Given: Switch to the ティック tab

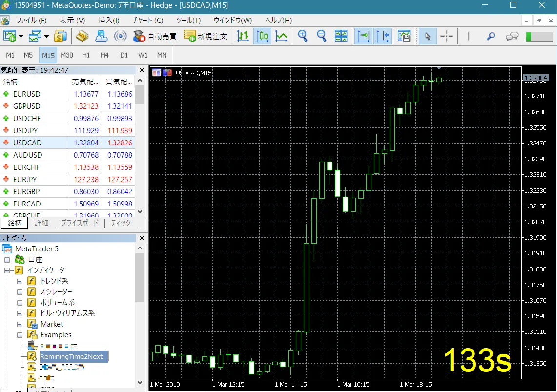Looking at the screenshot, I should click(x=121, y=223).
